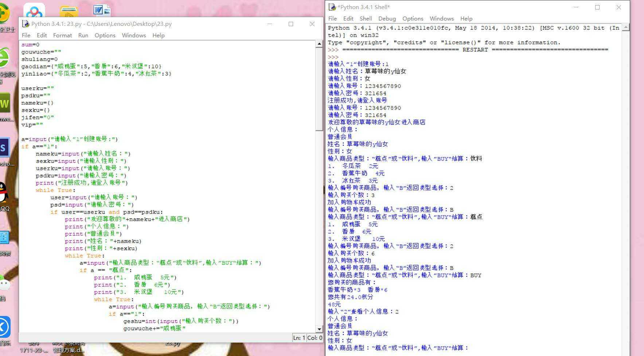Click the "sum=0" line in the editor
The width and height of the screenshot is (644, 356).
coord(30,44)
